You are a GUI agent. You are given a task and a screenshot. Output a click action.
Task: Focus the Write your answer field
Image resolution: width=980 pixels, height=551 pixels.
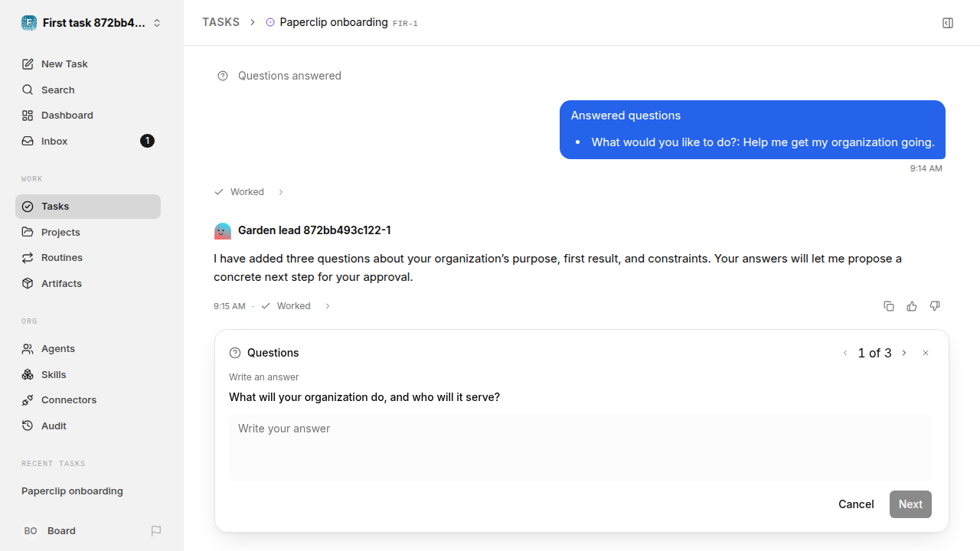point(580,448)
